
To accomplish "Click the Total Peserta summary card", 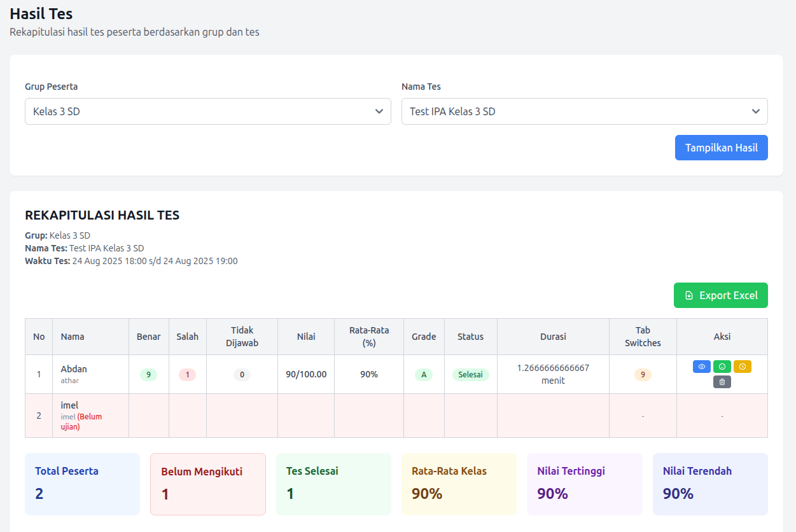I will (82, 484).
